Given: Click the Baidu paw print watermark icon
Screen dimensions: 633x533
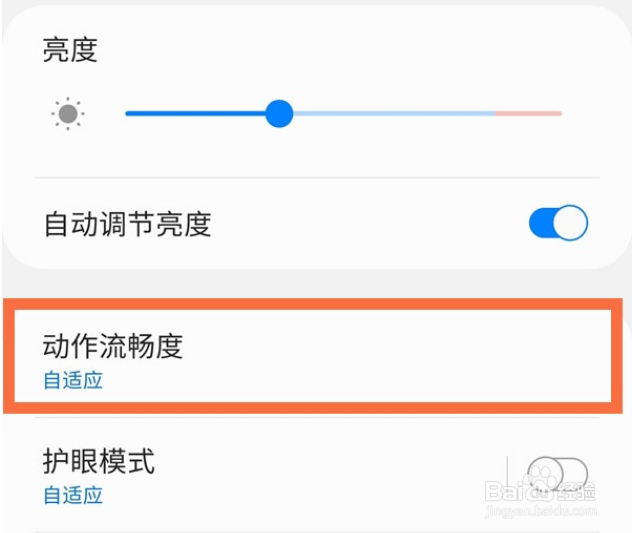Looking at the screenshot, I should click(x=541, y=472).
